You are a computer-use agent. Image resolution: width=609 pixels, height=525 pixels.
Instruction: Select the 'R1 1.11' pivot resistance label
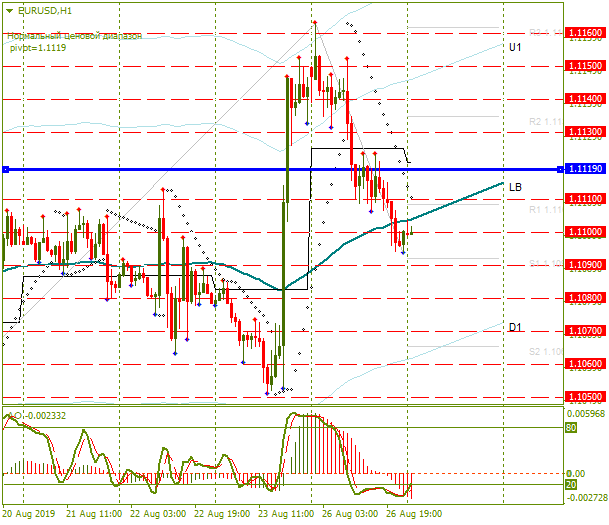[546, 210]
